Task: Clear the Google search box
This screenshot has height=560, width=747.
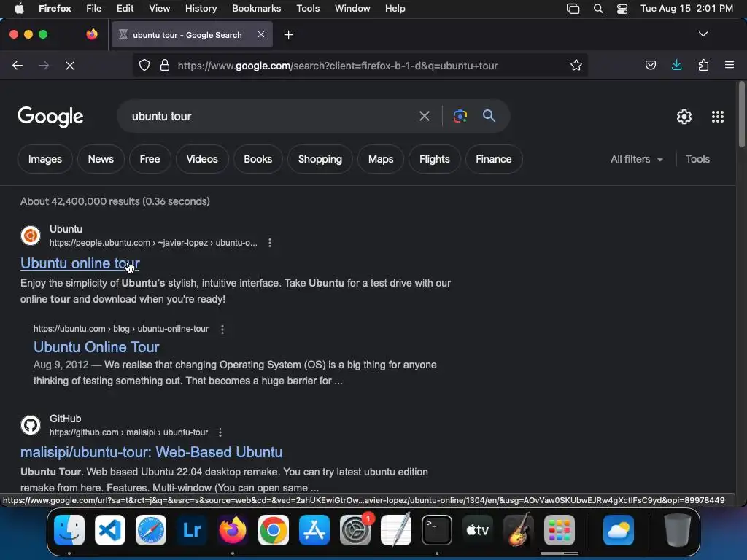Action: [x=424, y=116]
